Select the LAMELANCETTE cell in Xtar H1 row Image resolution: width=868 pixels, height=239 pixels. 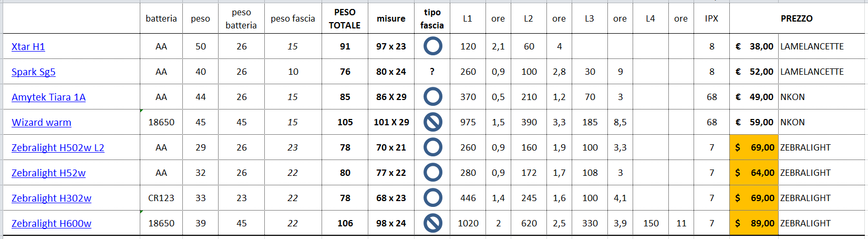(x=812, y=46)
